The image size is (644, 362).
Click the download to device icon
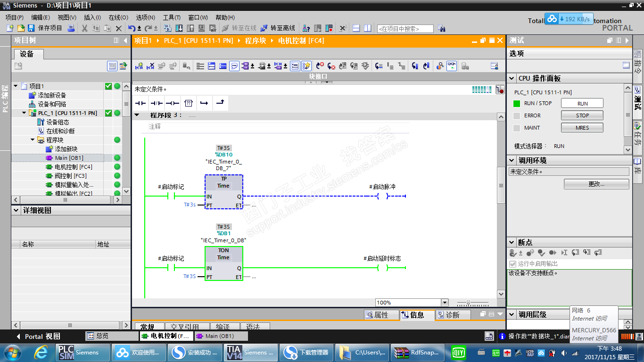(179, 28)
